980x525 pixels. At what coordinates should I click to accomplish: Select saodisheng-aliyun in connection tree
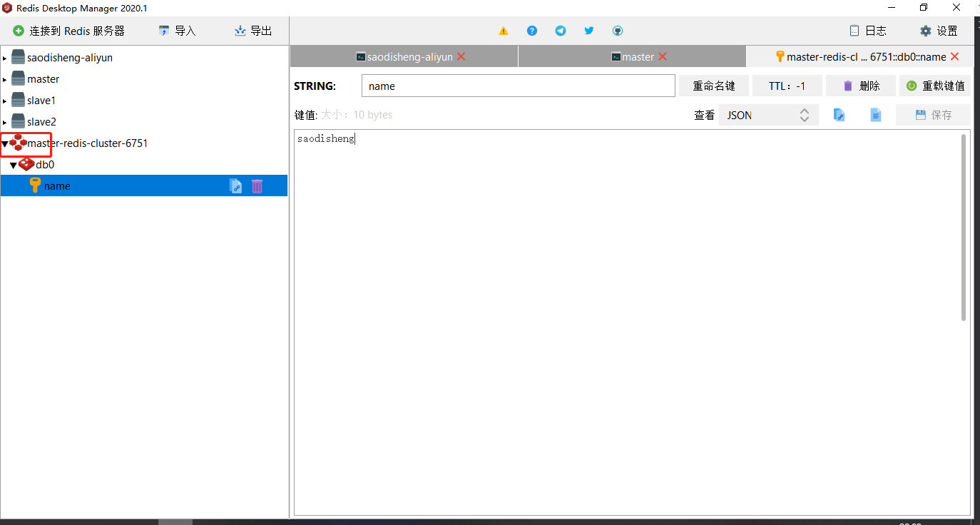[70, 58]
